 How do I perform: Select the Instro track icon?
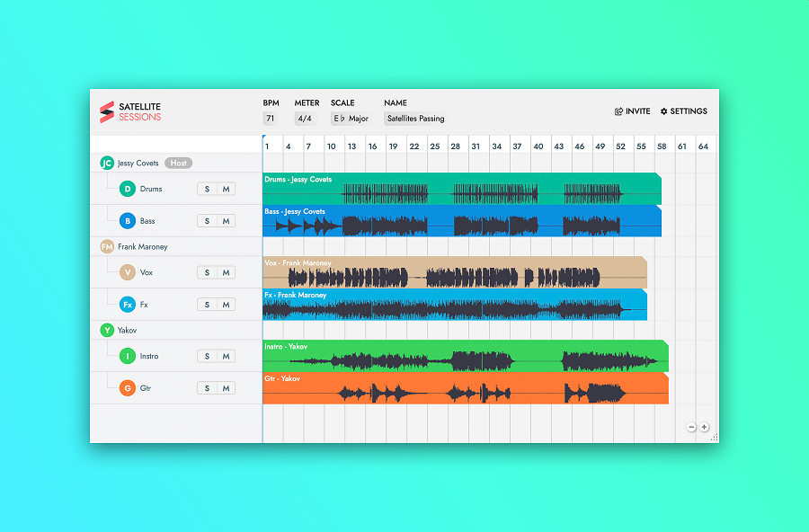click(x=128, y=356)
